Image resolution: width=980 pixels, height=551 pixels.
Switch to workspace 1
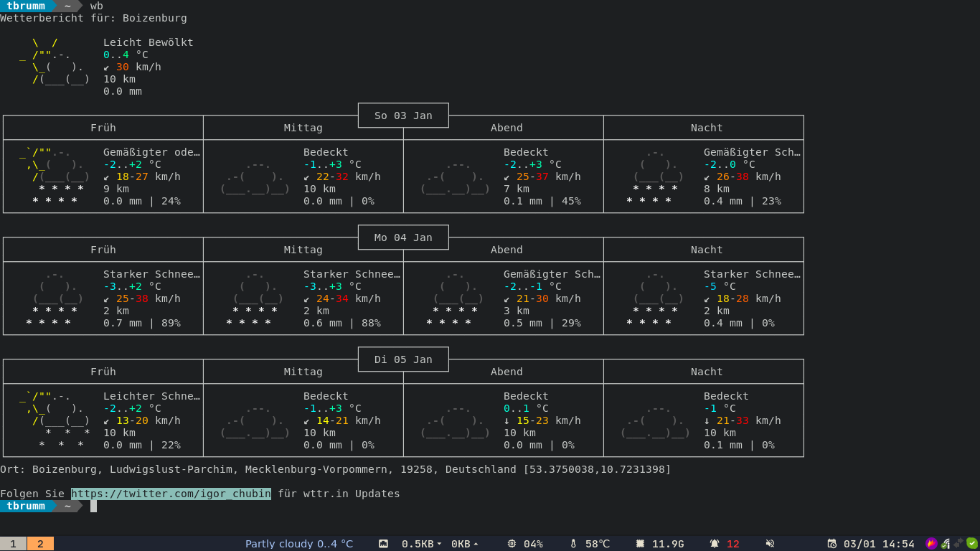[13, 544]
